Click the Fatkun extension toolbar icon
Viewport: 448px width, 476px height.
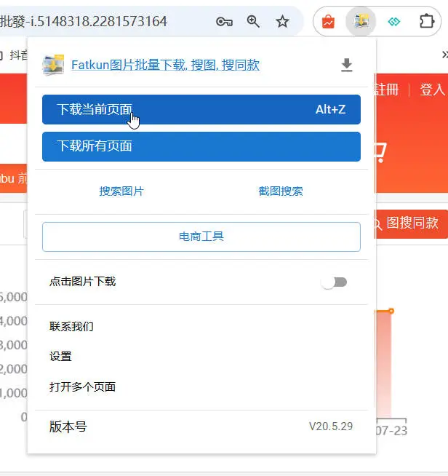click(x=361, y=22)
